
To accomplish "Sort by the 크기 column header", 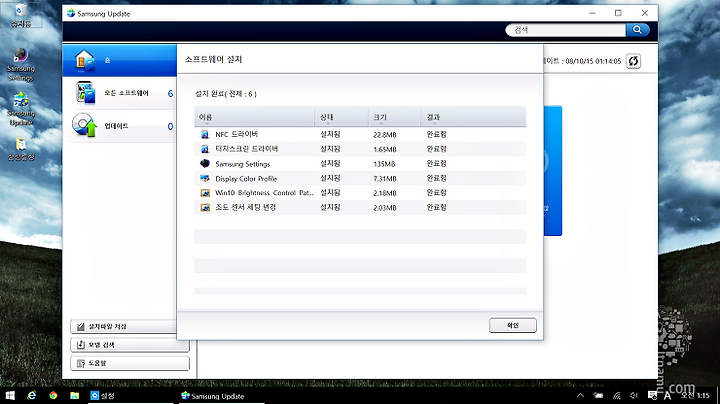I will (394, 117).
